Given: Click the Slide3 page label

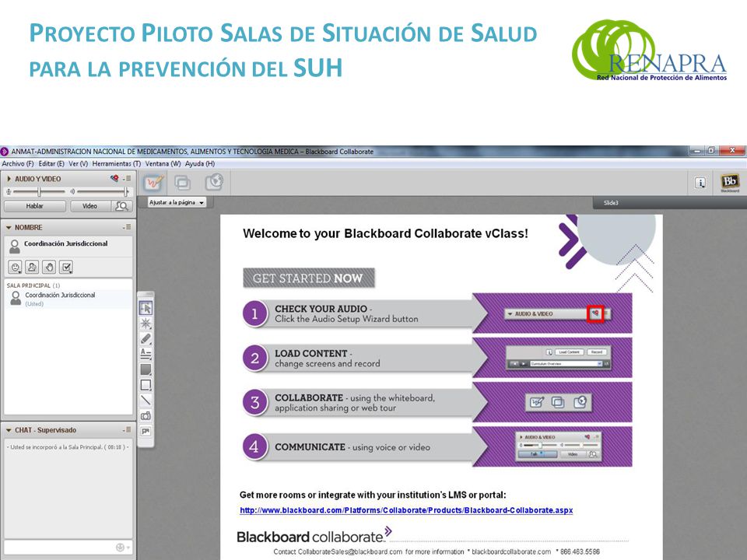Looking at the screenshot, I should pyautogui.click(x=611, y=203).
